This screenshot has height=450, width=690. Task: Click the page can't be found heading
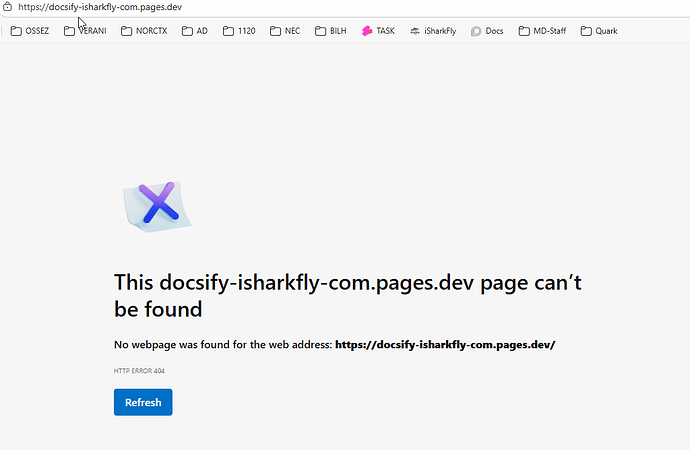(x=348, y=296)
